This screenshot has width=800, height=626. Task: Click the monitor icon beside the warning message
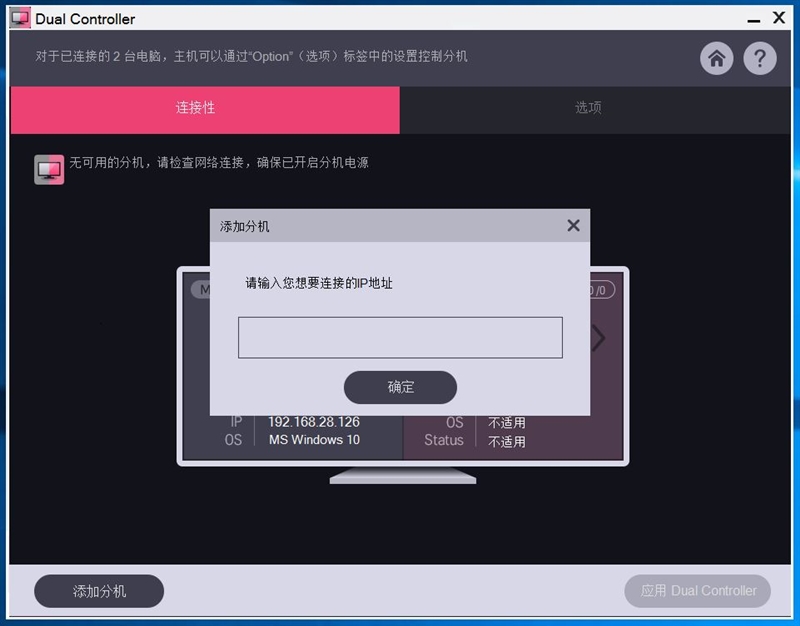tap(49, 169)
